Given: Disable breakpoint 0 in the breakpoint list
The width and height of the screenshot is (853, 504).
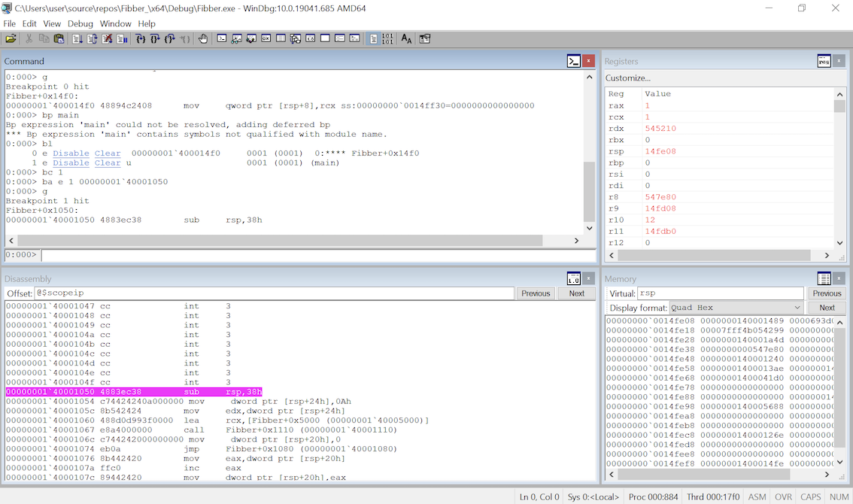Looking at the screenshot, I should tap(71, 153).
